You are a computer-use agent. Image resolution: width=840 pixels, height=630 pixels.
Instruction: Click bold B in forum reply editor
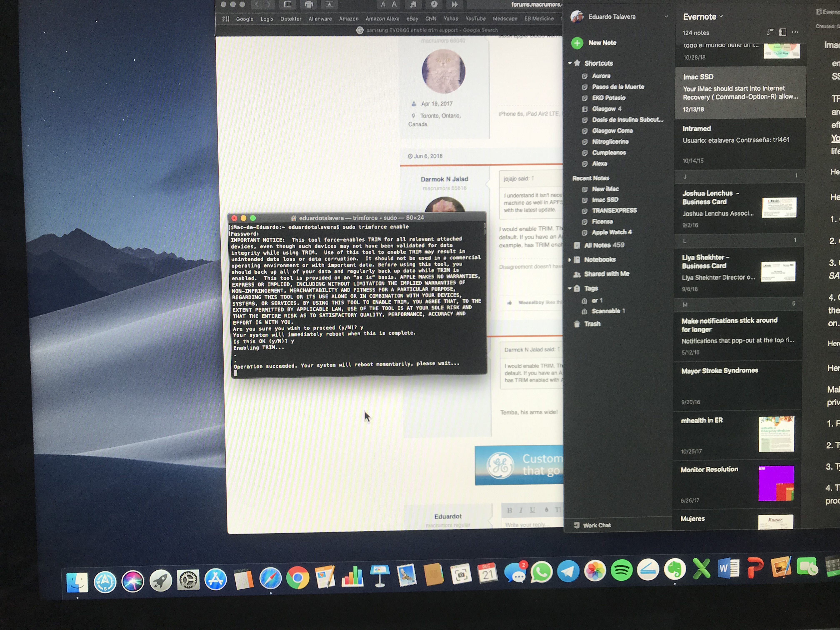point(509,510)
